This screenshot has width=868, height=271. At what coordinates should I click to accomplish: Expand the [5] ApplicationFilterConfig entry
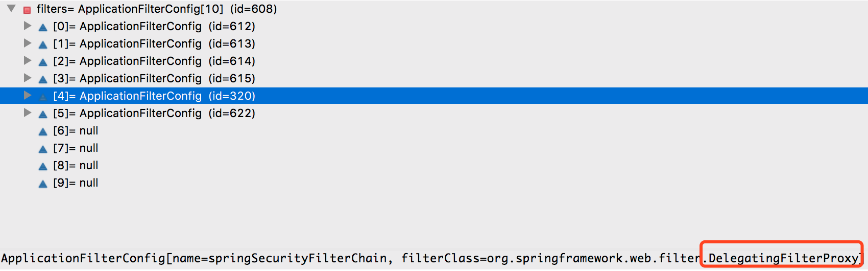[28, 112]
